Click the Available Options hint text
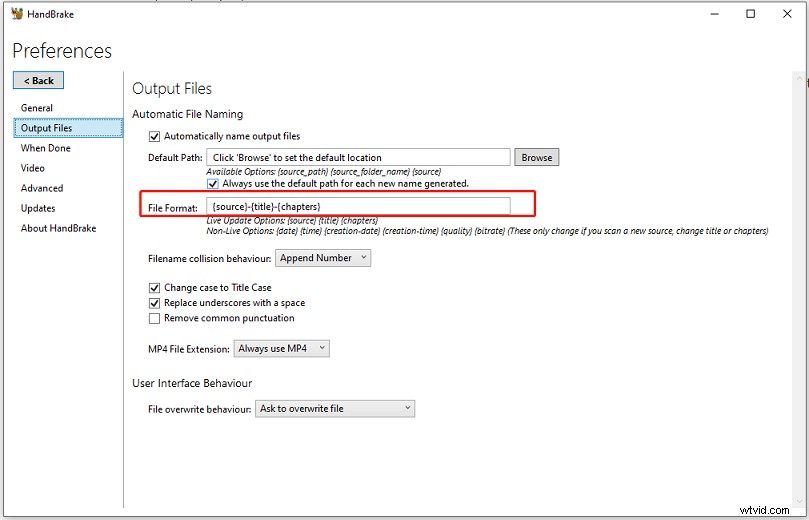Viewport: 809px width, 520px height. click(323, 171)
